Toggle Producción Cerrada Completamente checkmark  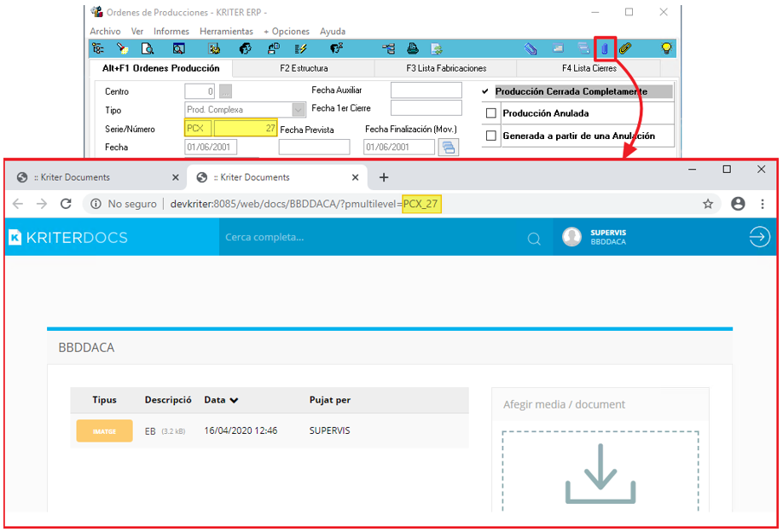(484, 91)
